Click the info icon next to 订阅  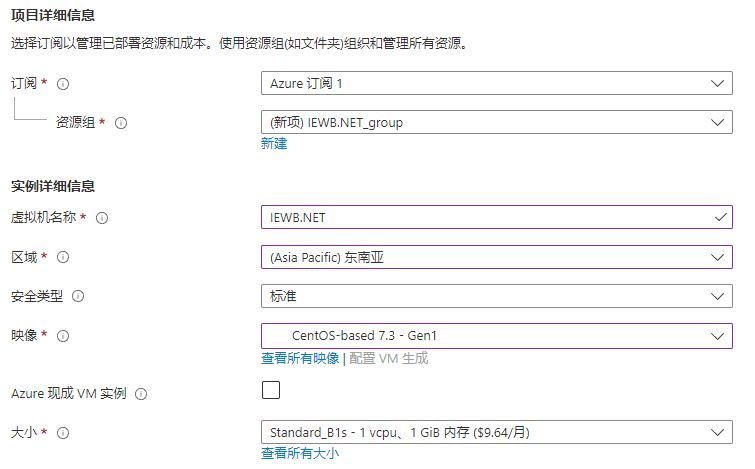pos(63,84)
